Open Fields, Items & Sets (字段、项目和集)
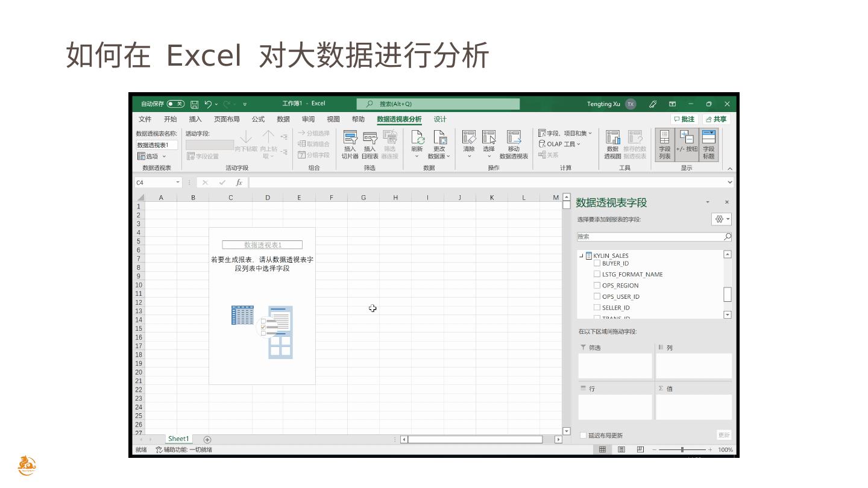This screenshot has width=868, height=488. click(565, 133)
